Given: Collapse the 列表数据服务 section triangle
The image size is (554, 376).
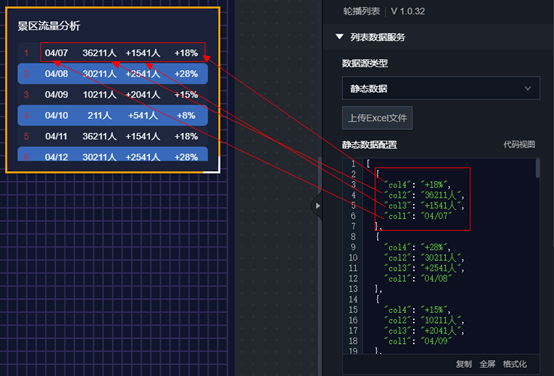Looking at the screenshot, I should (340, 37).
